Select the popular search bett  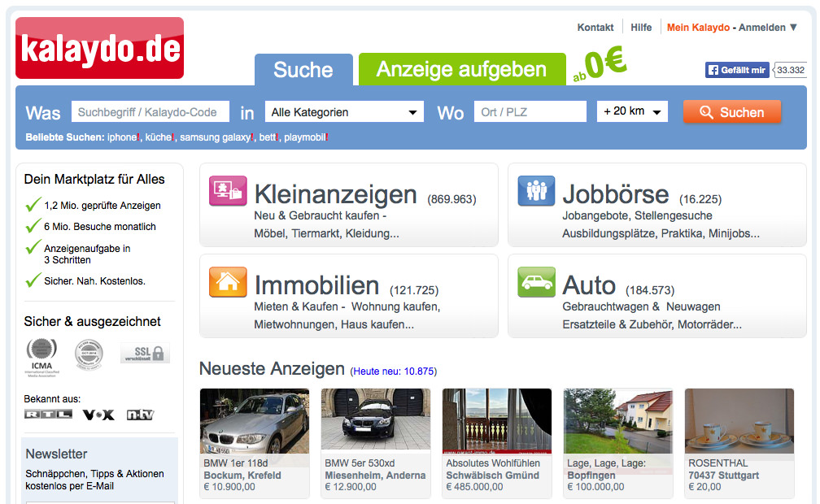267,137
